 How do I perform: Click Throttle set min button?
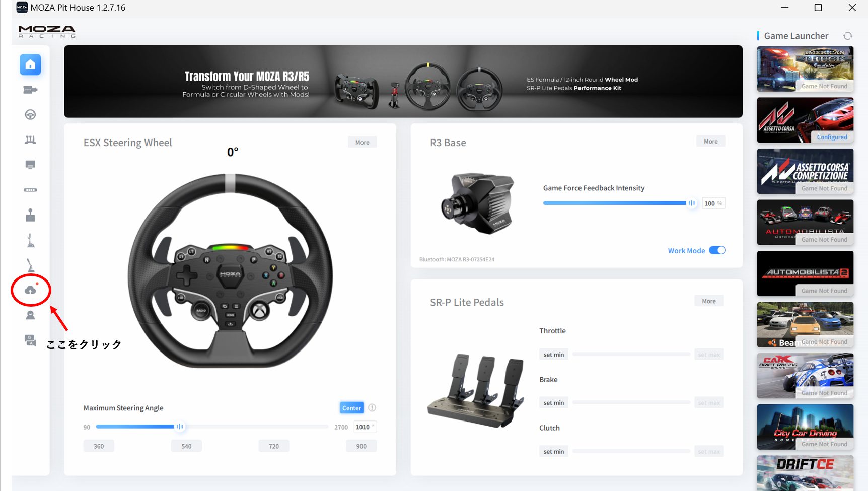tap(553, 355)
